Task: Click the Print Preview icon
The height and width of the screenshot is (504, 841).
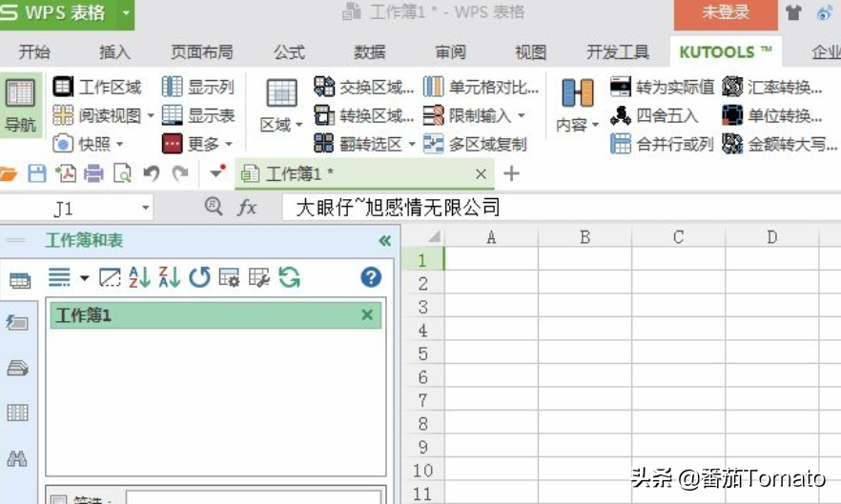Action: (x=122, y=173)
